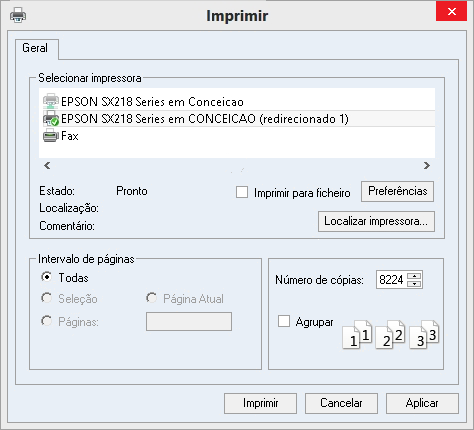Click the collate preview pages 3-3 icon

(424, 334)
